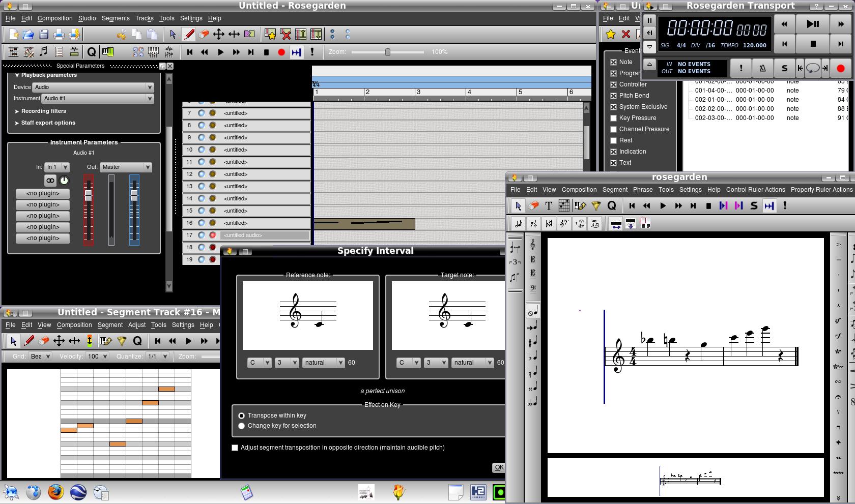Open the Out Master dropdown
Viewport: 855px width, 504px height.
pos(126,167)
